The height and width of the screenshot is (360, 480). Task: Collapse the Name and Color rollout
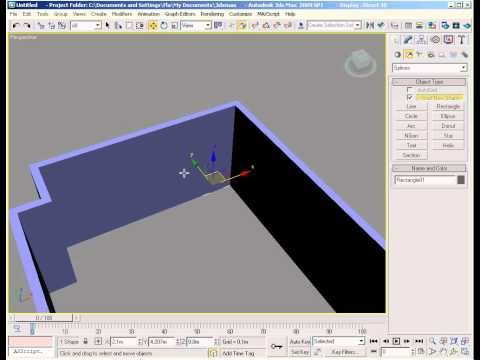(x=429, y=168)
